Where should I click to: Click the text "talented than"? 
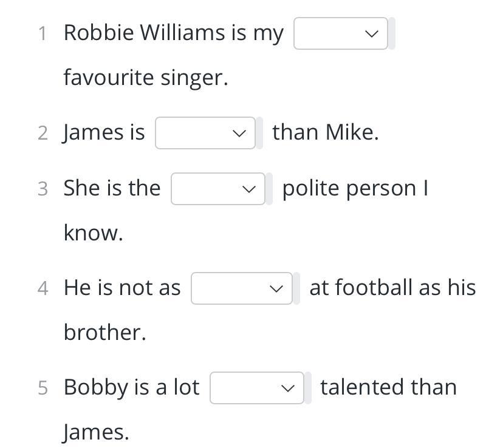[388, 387]
